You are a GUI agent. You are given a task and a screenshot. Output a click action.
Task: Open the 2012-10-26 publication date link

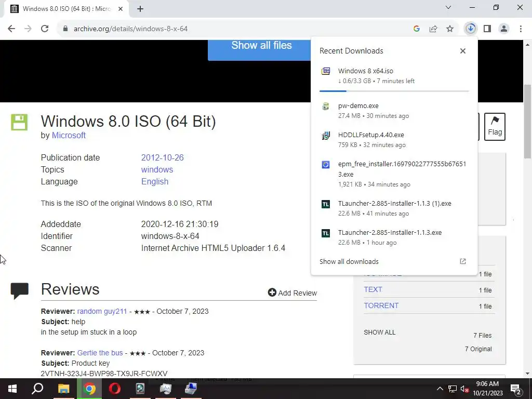[162, 158]
